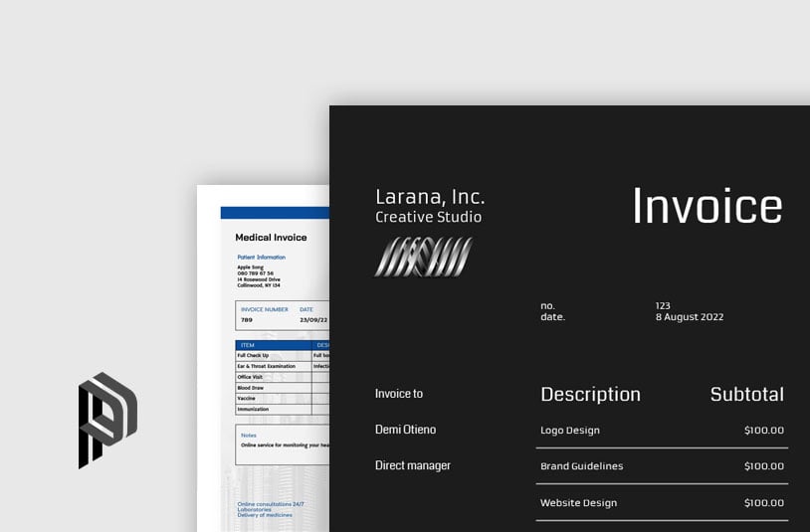Click the silver spiral Larana logo

[x=423, y=257]
